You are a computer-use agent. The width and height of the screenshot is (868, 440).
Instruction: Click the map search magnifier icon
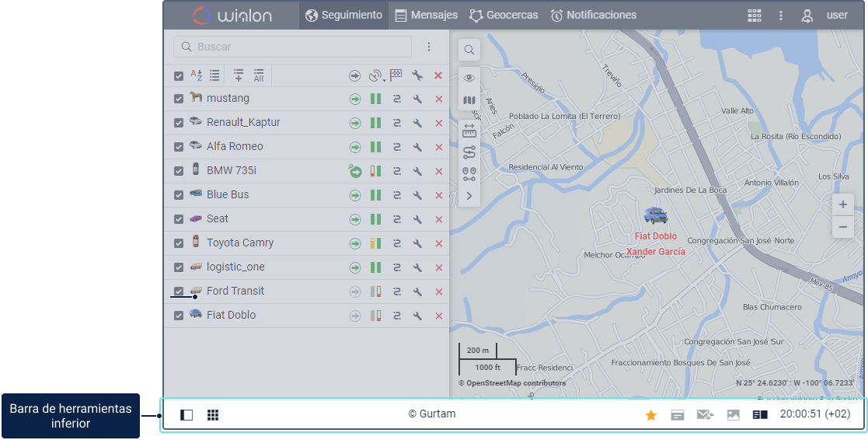coord(469,50)
